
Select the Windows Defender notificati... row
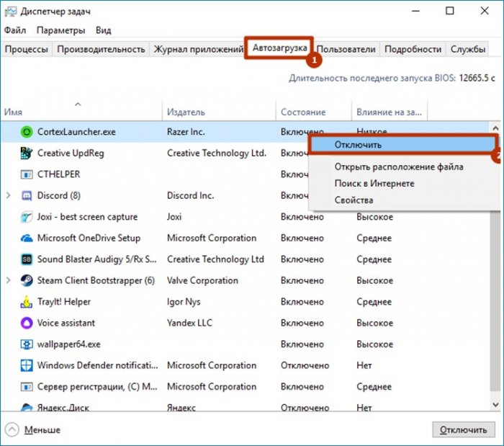[245, 365]
